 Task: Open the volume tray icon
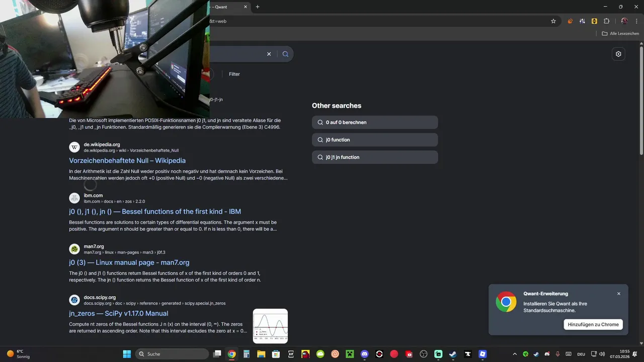click(x=602, y=354)
